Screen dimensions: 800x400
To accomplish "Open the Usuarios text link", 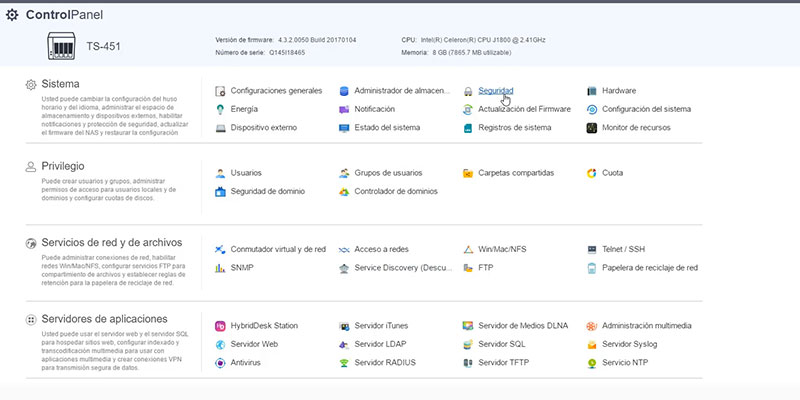I will [x=246, y=173].
